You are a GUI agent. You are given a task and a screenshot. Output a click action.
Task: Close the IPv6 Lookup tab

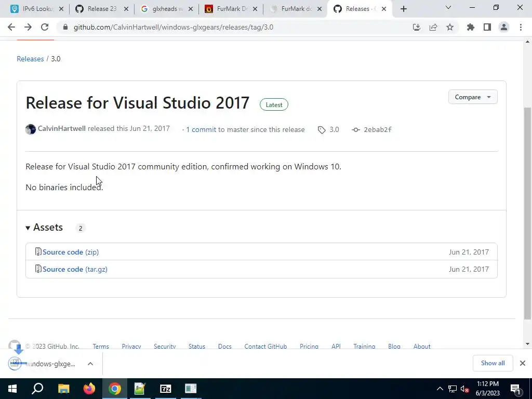coord(61,9)
